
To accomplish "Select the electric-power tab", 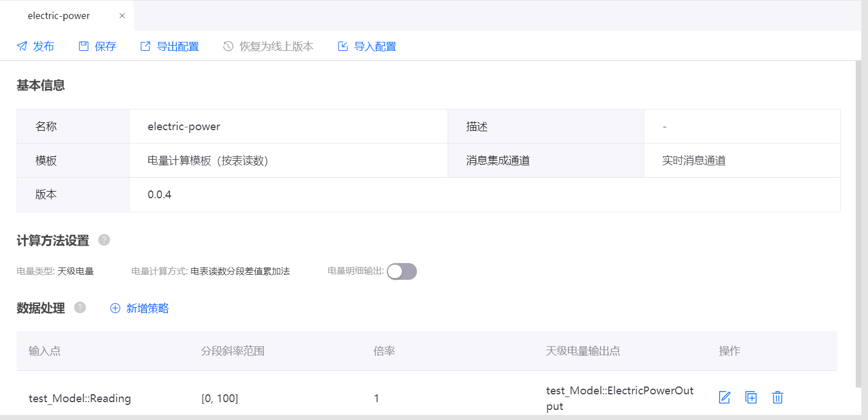I will coord(59,16).
